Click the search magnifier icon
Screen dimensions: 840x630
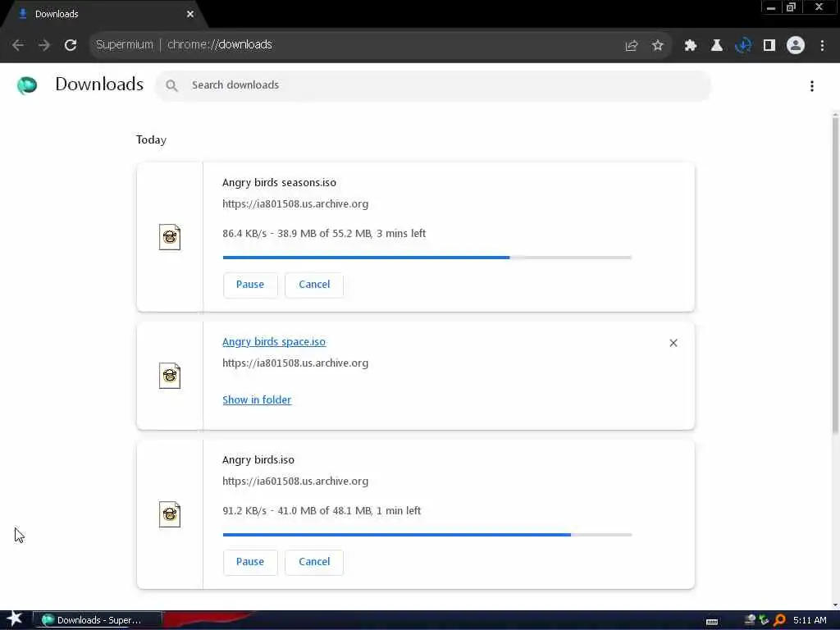(x=171, y=85)
